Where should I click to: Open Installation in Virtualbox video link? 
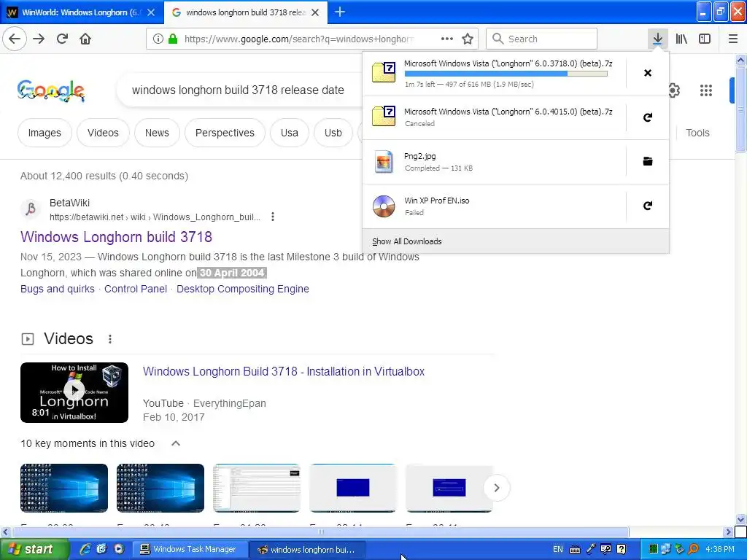[284, 371]
